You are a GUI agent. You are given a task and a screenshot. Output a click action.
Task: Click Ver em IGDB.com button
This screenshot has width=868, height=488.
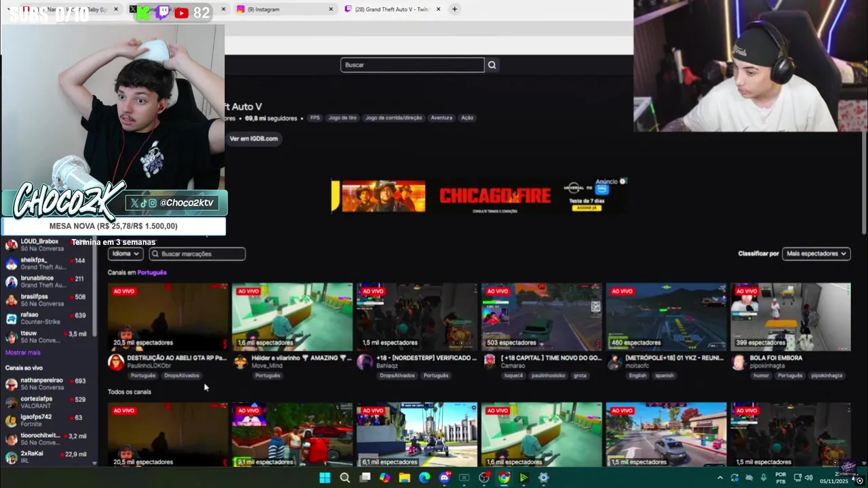click(x=253, y=138)
